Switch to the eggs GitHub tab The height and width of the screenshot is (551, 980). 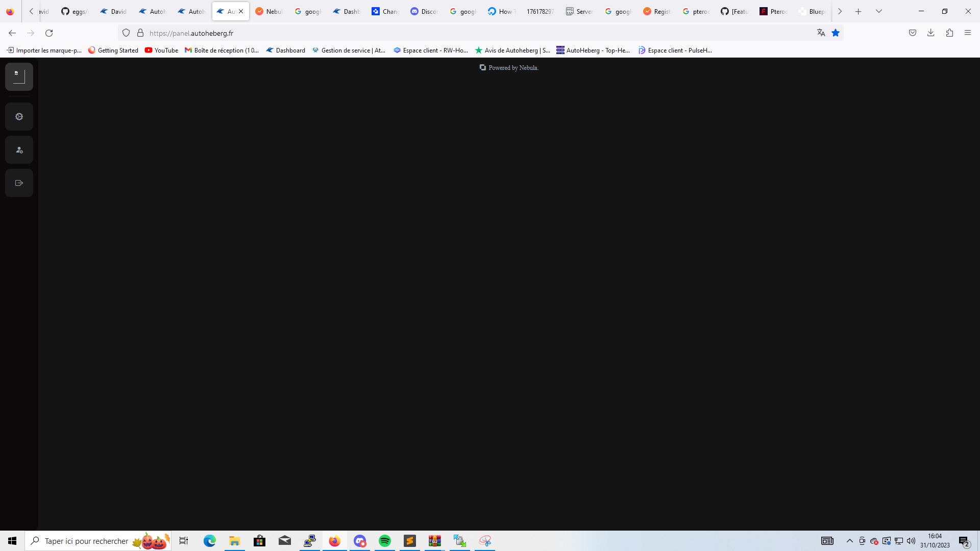pos(75,11)
